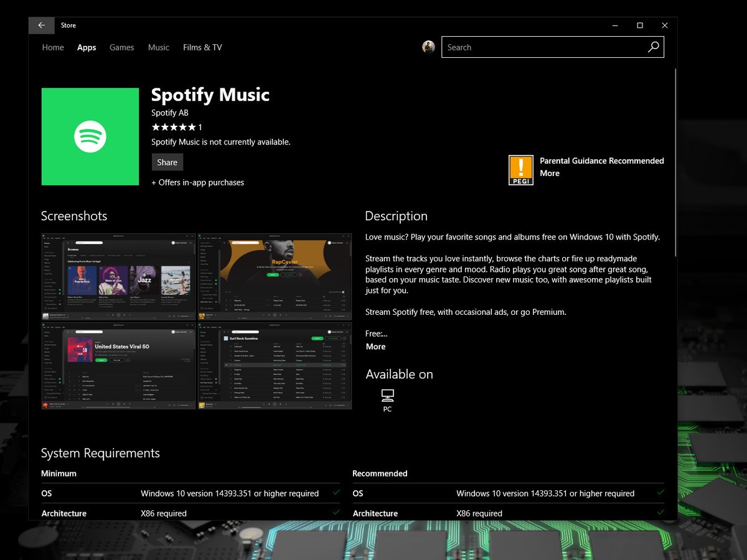Click the 'Spotify Music is not currently available.' text
This screenshot has height=560, width=747.
click(221, 142)
